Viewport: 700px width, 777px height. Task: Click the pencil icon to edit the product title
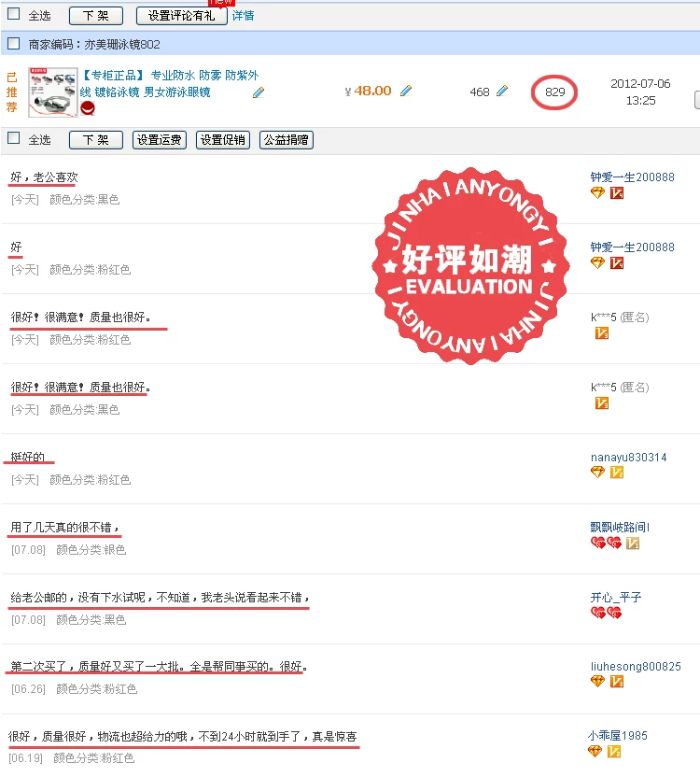(259, 92)
